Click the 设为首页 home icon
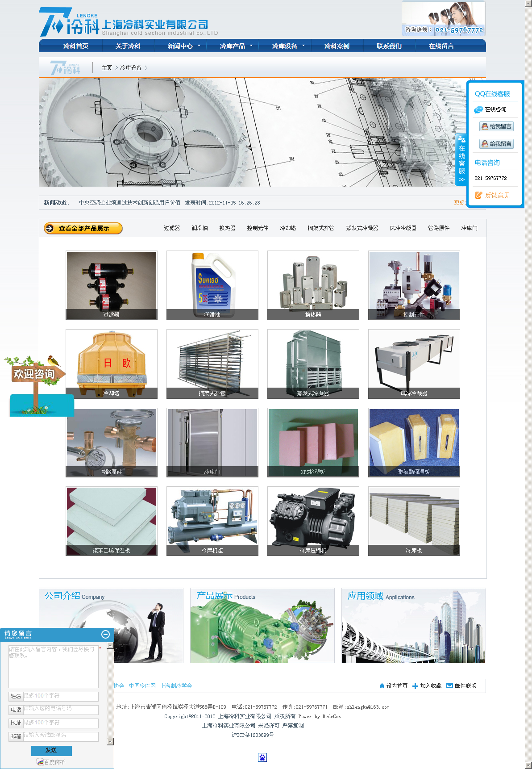The image size is (532, 769). coord(382,685)
